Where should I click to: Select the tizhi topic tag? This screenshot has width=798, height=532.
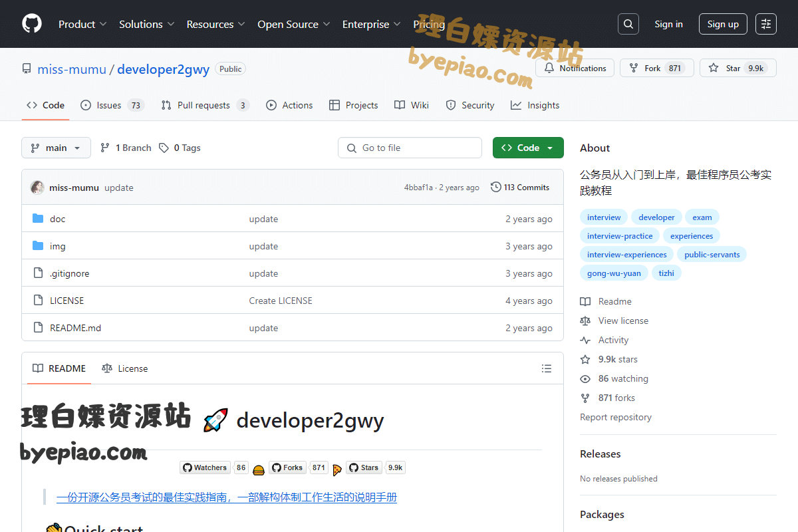pyautogui.click(x=666, y=273)
